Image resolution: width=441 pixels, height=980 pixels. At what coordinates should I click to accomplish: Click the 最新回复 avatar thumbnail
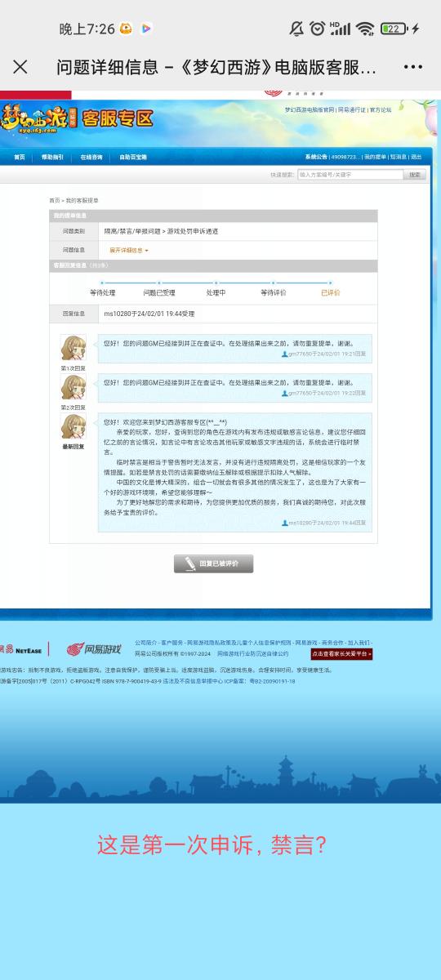pos(73,428)
